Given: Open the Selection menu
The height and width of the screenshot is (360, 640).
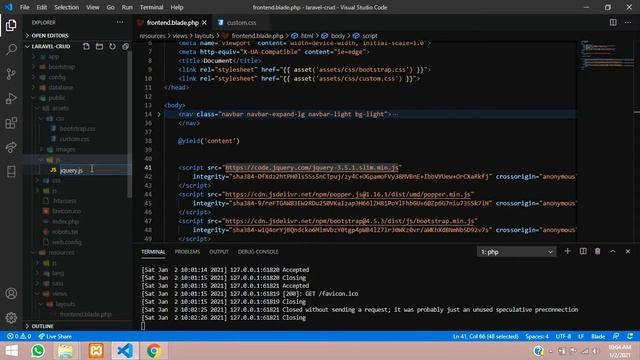Looking at the screenshot, I should (x=67, y=7).
